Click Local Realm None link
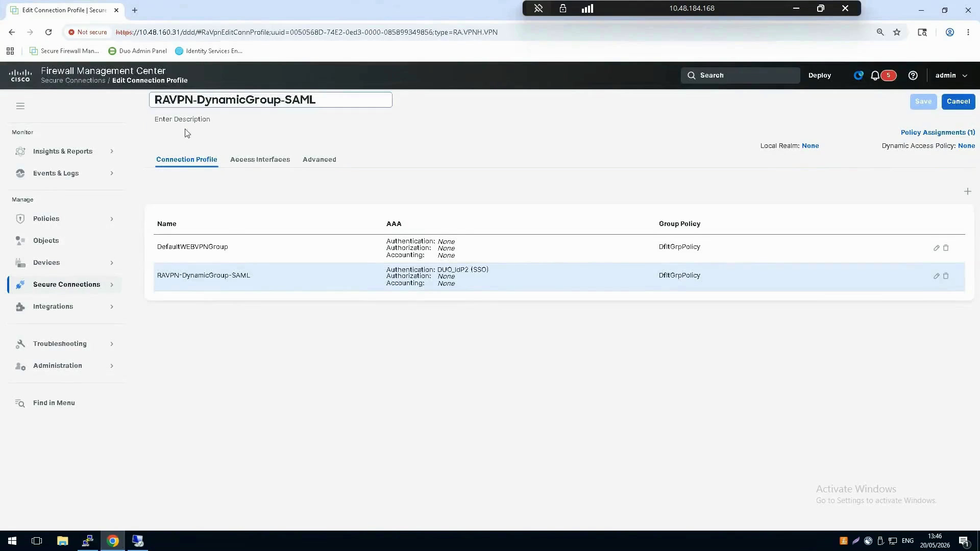The height and width of the screenshot is (551, 980). coord(810,146)
